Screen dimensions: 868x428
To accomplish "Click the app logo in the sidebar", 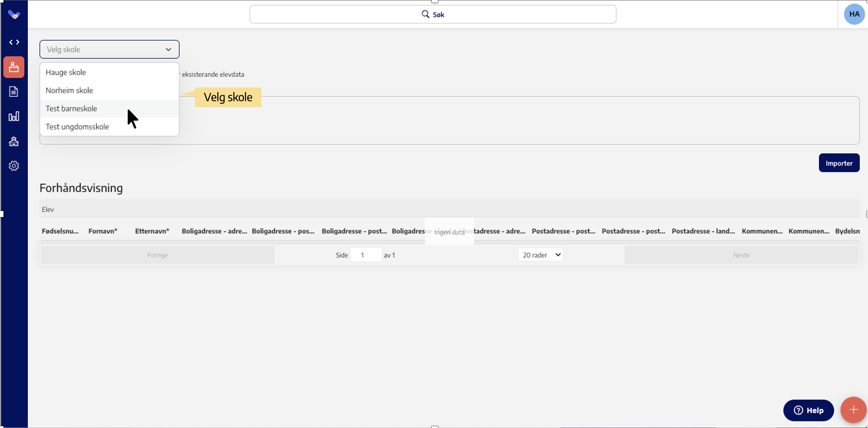I will point(14,15).
